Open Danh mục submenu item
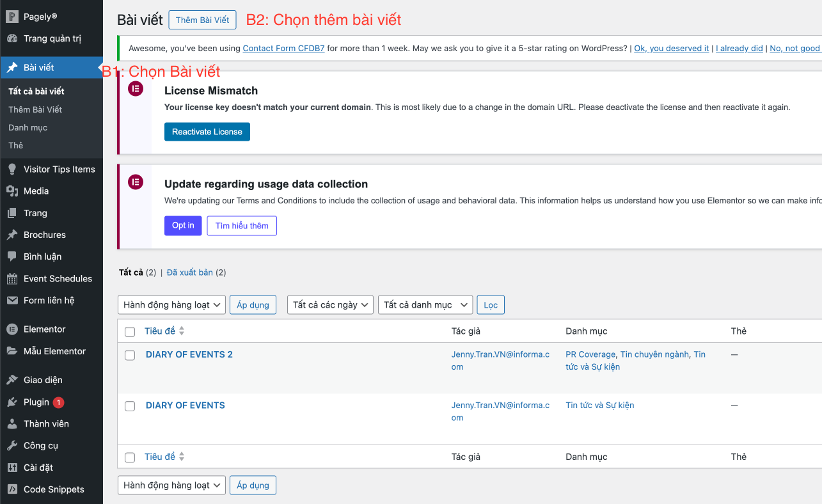 pos(28,128)
